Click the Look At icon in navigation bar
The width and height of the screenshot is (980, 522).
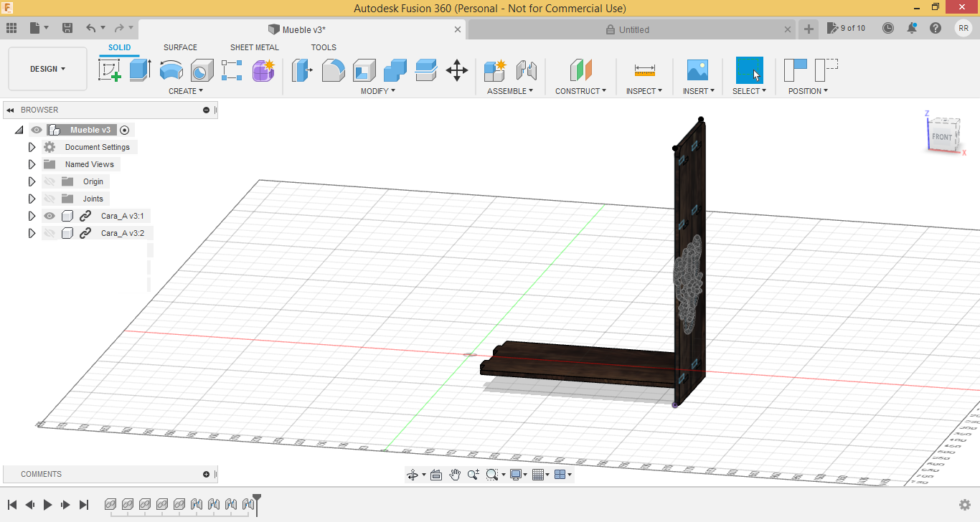click(x=436, y=475)
